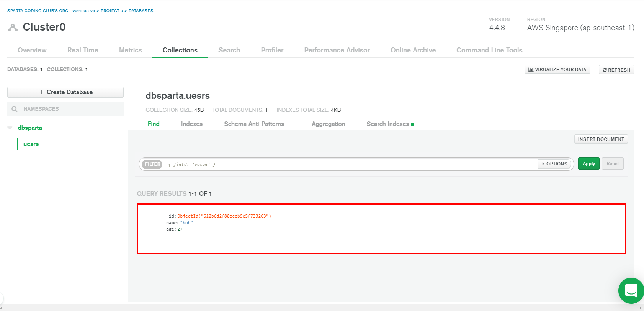Switch to the Aggregation sub-tab
Viewport: 644px width, 311px height.
(x=329, y=124)
